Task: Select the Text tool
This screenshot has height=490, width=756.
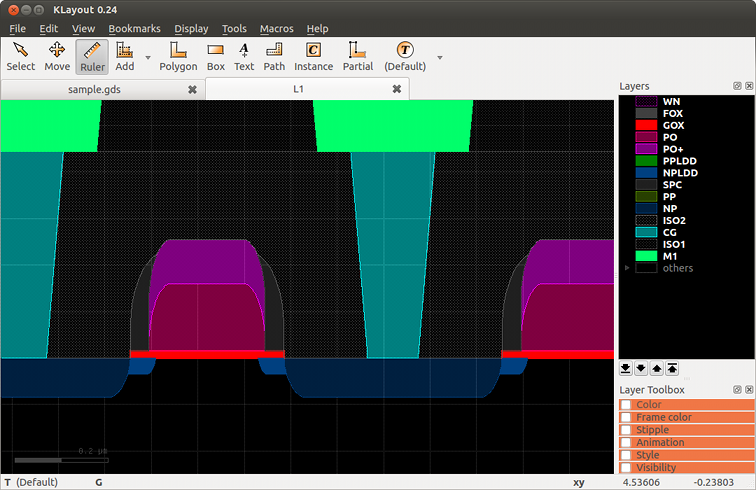Action: tap(244, 56)
